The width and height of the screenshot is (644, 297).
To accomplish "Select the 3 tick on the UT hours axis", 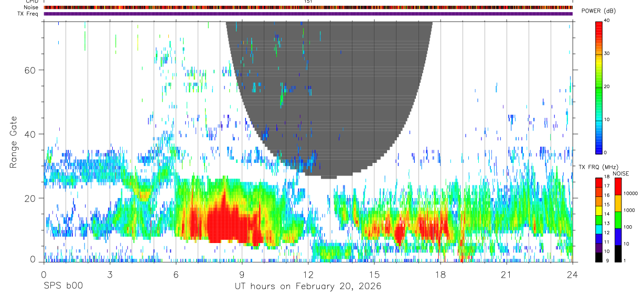I will (x=110, y=274).
